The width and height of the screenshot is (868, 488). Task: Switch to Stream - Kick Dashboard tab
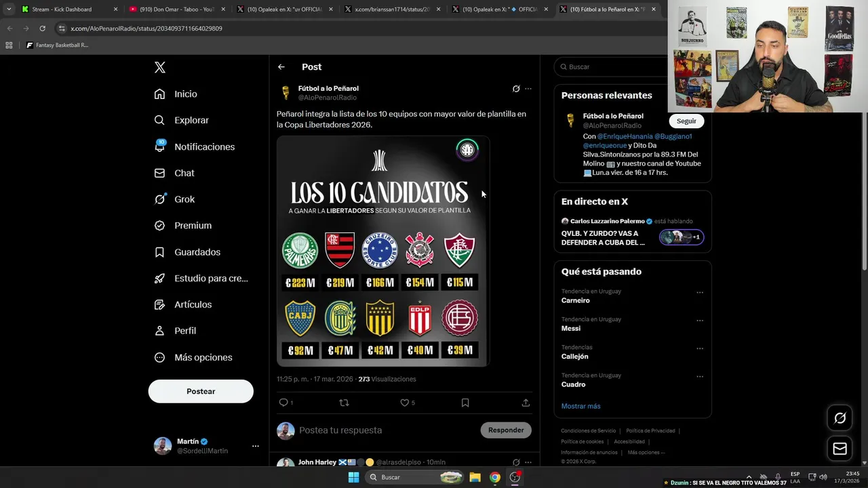tap(68, 9)
